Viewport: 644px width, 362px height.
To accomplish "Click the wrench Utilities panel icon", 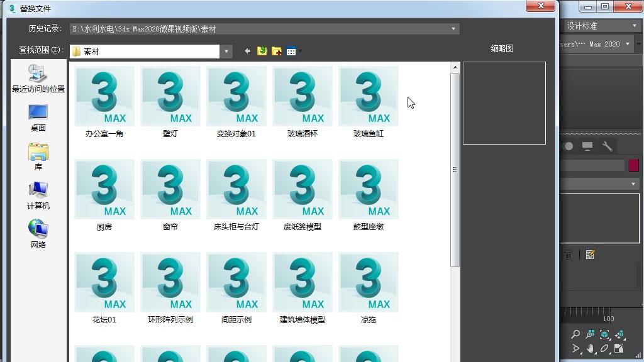I will coord(607,146).
